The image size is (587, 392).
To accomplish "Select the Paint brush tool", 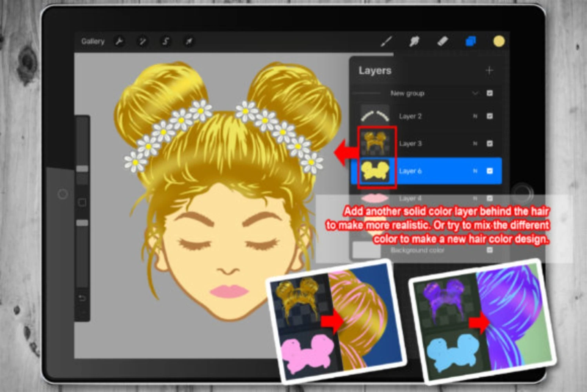I will tap(386, 41).
